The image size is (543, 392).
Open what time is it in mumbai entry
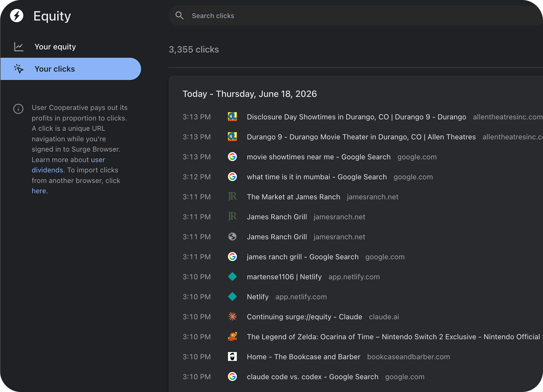click(317, 177)
